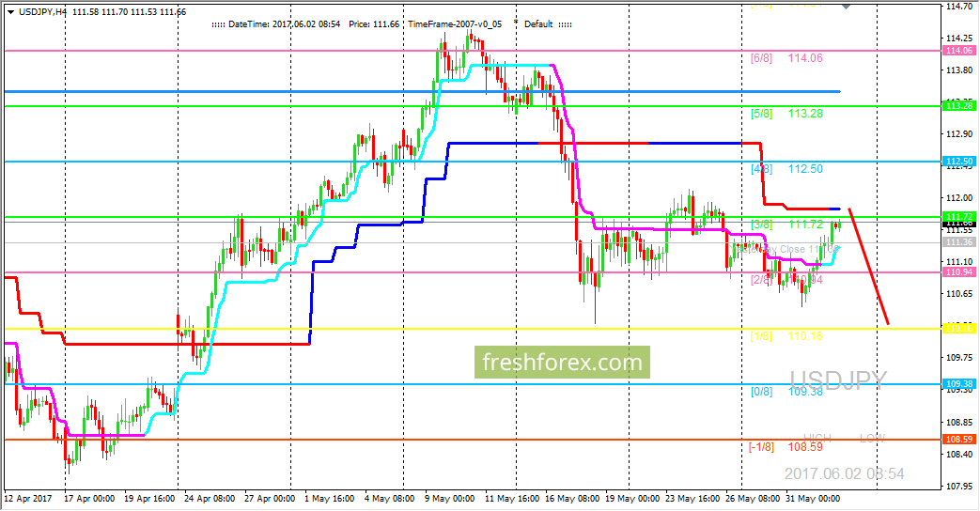
Task: Click the 19 Apr 16:00 time axis label
Action: (x=149, y=499)
